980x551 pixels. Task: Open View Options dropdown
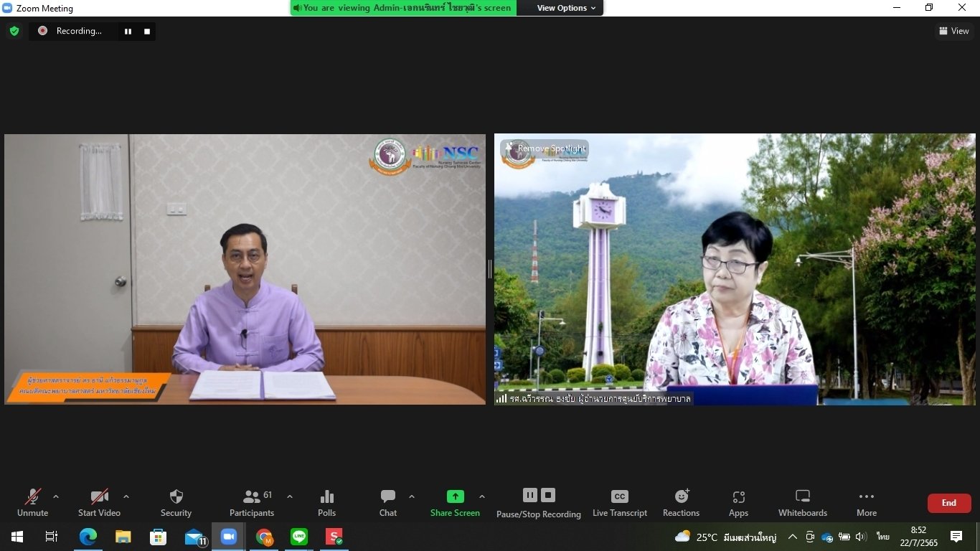[x=567, y=8]
